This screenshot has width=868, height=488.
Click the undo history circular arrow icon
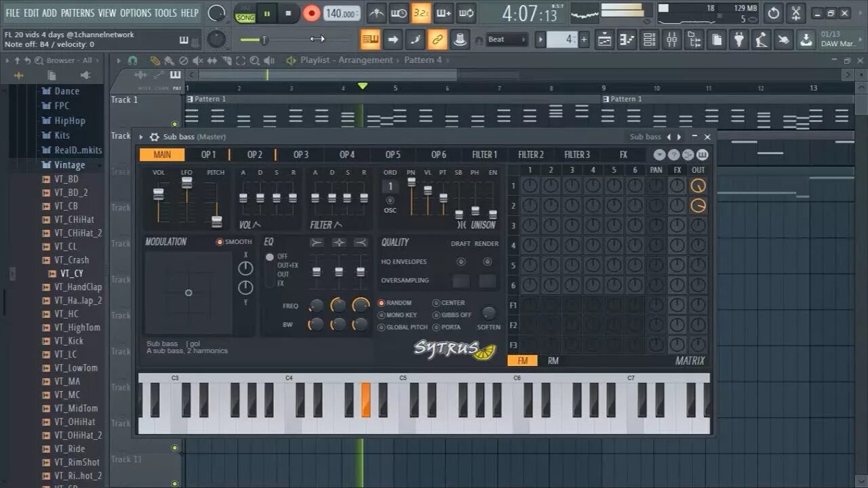pos(774,13)
